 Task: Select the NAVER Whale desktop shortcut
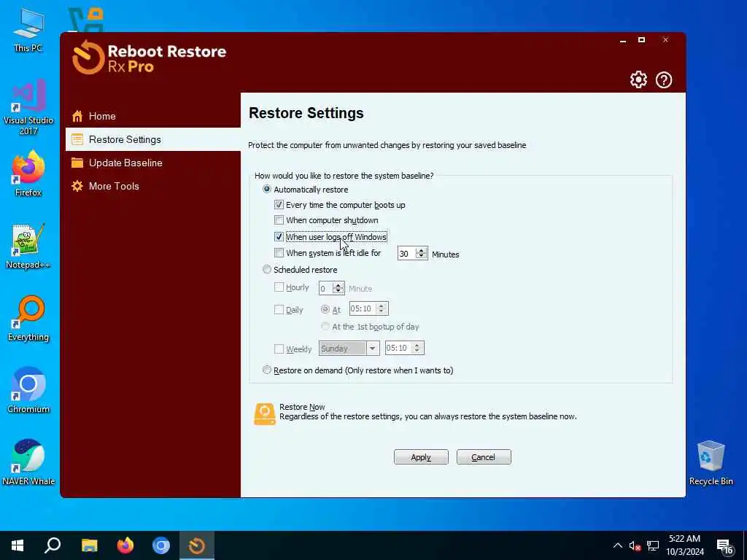(28, 462)
